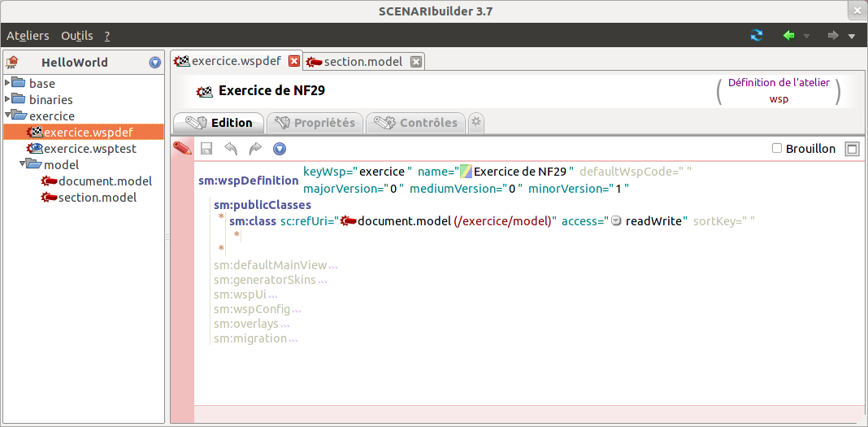Image resolution: width=868 pixels, height=427 pixels.
Task: Click the HelloWorld workshop house icon
Action: 11,62
